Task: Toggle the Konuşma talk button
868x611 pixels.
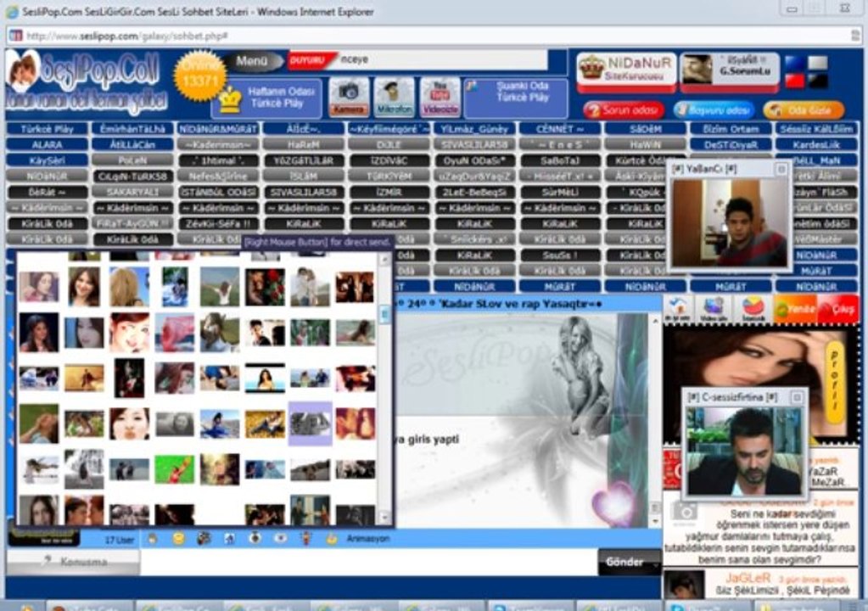Action: pos(74,563)
